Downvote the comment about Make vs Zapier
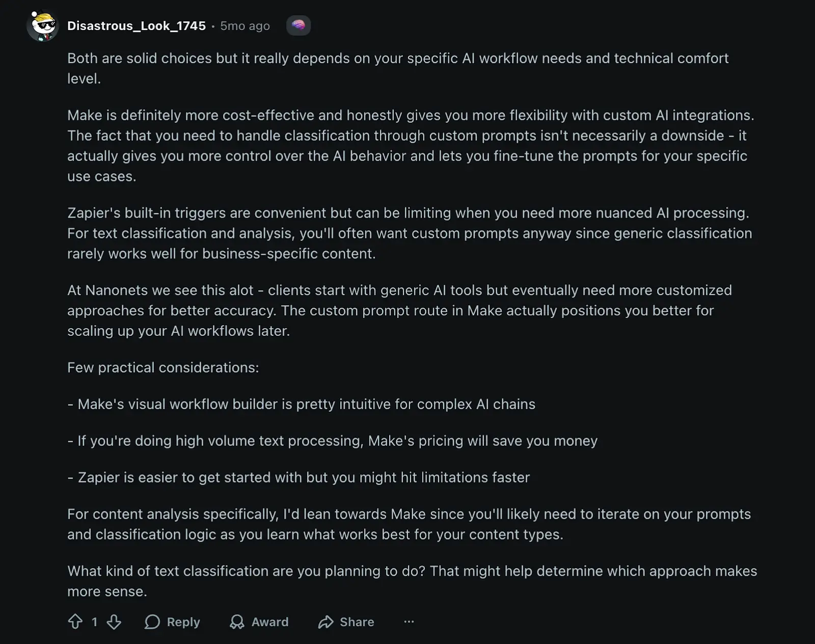This screenshot has width=815, height=644. [x=113, y=622]
